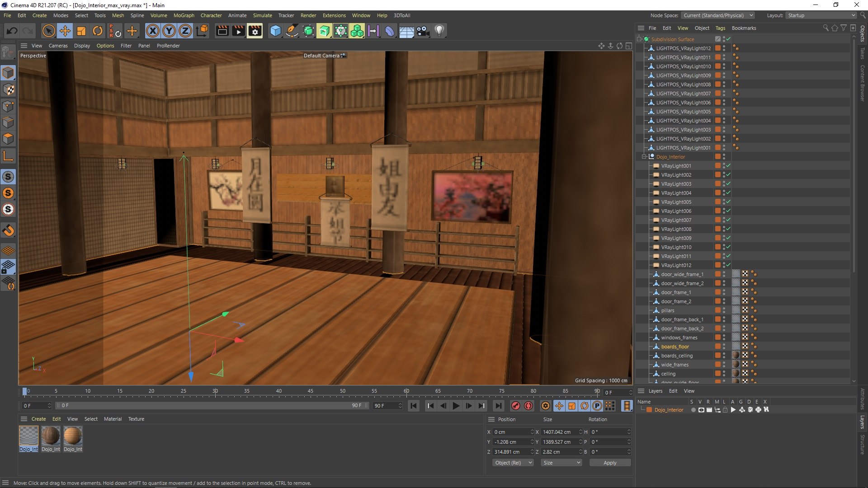Open Edit Render Settings icon
This screenshot has height=488, width=868.
click(x=255, y=31)
